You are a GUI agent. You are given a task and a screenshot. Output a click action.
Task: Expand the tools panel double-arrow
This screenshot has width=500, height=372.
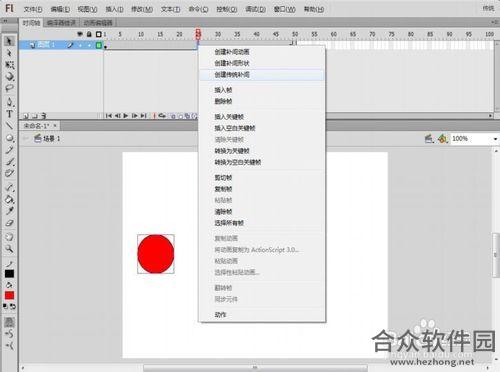(5, 21)
